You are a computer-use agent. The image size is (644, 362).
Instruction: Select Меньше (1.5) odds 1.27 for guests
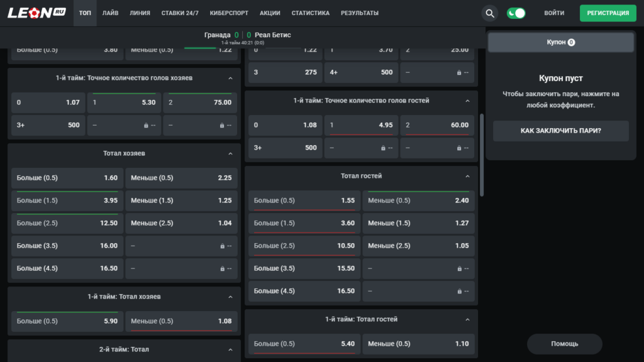click(418, 223)
